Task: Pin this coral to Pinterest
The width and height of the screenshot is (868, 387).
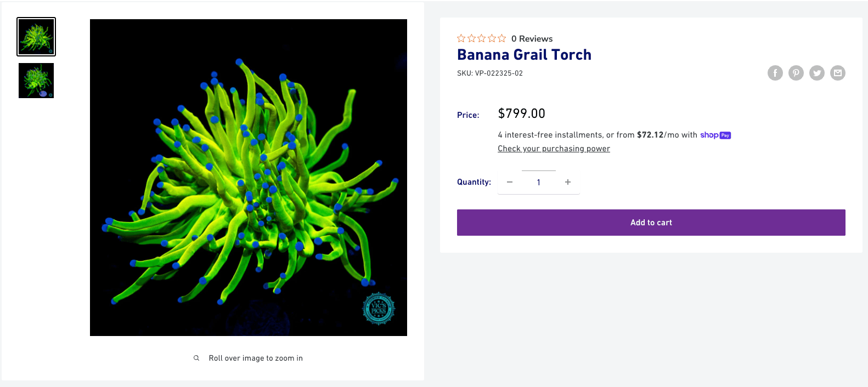Action: click(796, 73)
